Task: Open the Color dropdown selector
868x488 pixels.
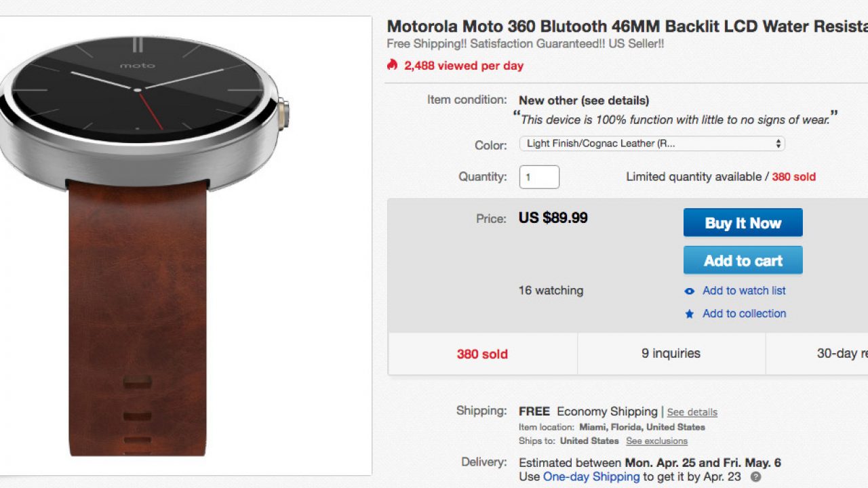Action: click(x=652, y=144)
